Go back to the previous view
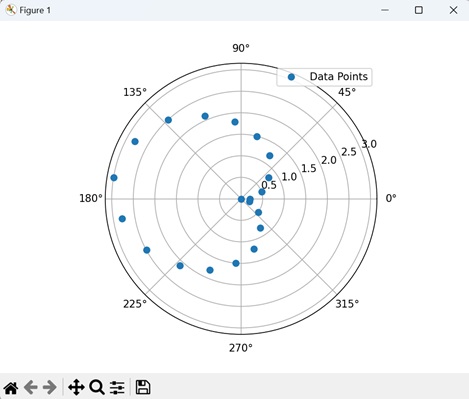The width and height of the screenshot is (469, 399). 31,388
